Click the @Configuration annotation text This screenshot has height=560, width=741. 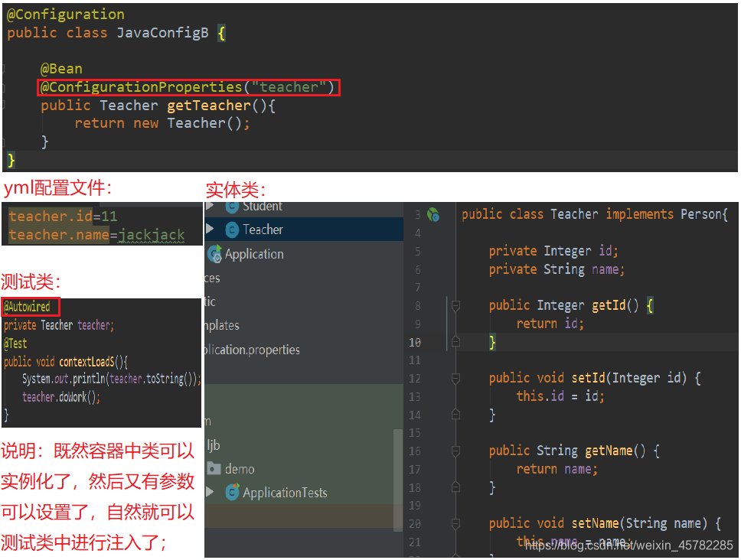66,15
